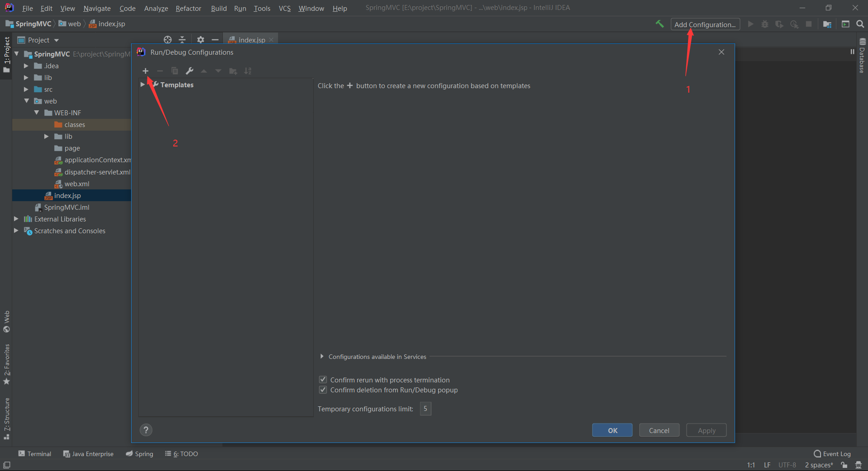
Task: Expand External Libraries node
Action: coord(16,219)
